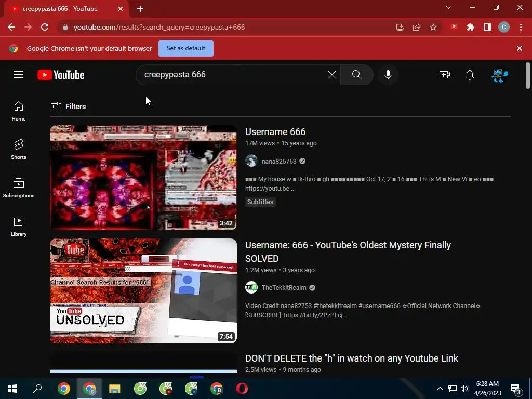The image size is (532, 399).
Task: Open the notification center icon
Action: click(x=516, y=389)
